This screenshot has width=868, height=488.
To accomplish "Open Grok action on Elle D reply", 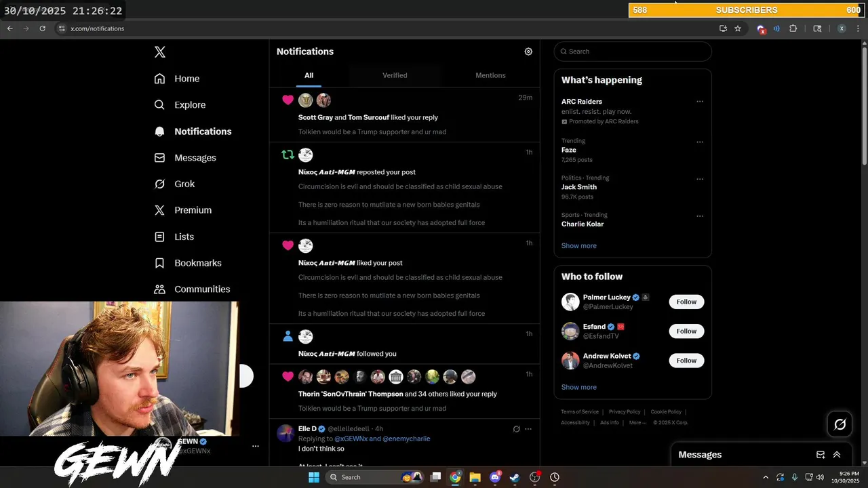I will pyautogui.click(x=516, y=429).
